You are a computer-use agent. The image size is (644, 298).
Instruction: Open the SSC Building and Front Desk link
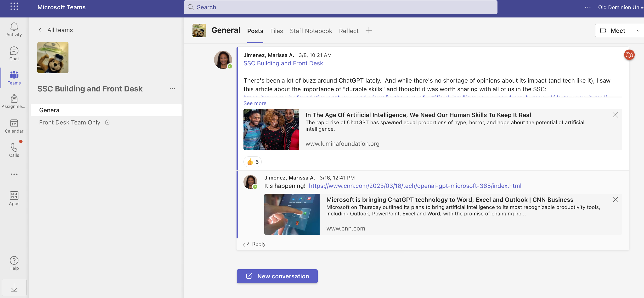(x=283, y=63)
